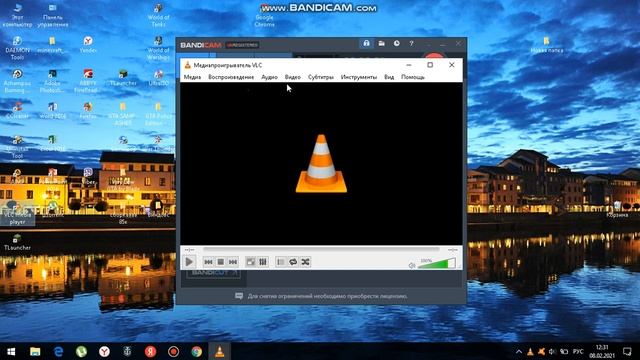Show the VLC playlist panel
The height and width of the screenshot is (360, 640).
(281, 262)
